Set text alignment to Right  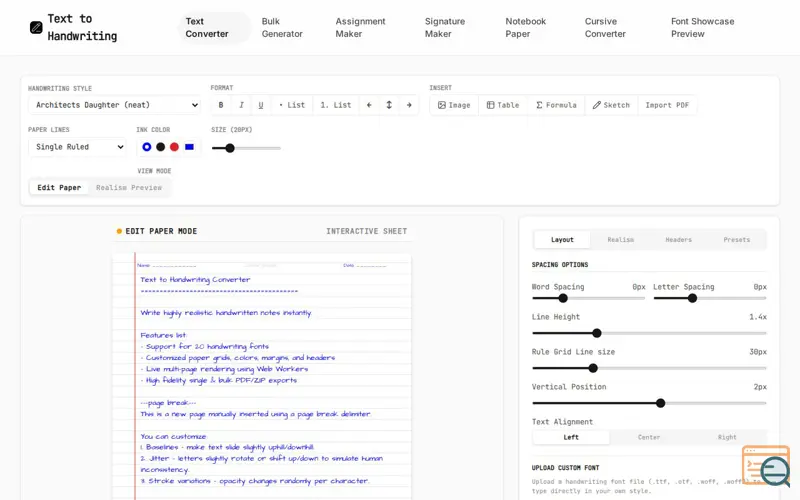[x=727, y=437]
